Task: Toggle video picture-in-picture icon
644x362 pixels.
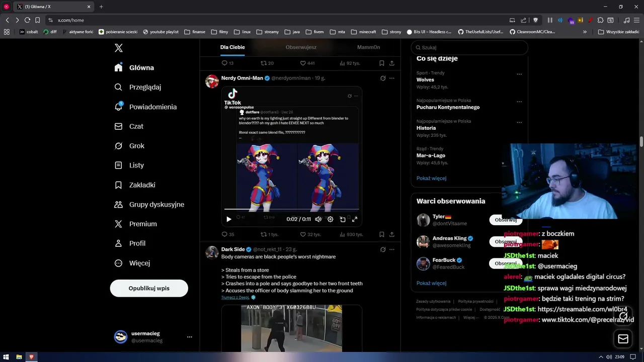Action: click(x=343, y=219)
